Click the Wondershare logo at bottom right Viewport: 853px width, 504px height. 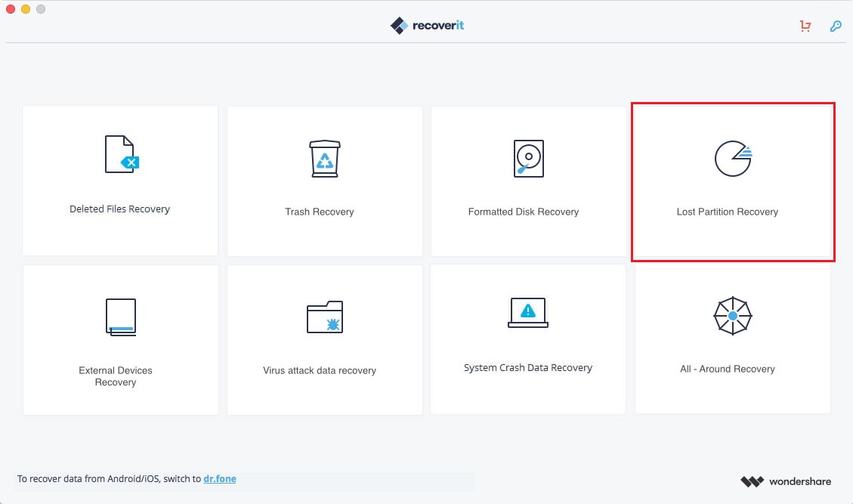pos(786,481)
